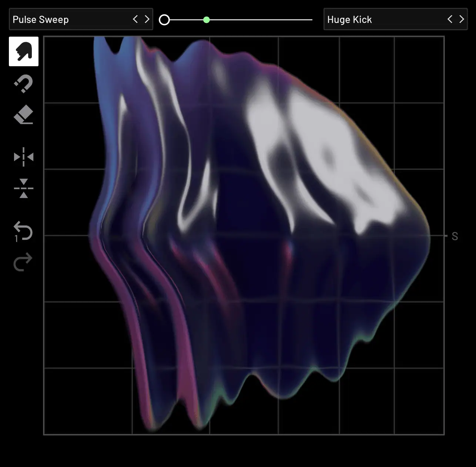
Task: Click the horizontal mirror icon
Action: pyautogui.click(x=24, y=157)
